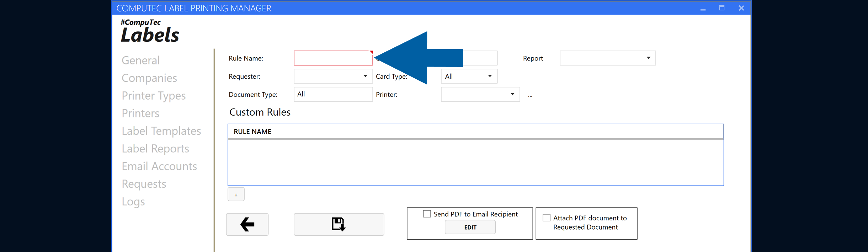The height and width of the screenshot is (252, 868).
Task: Go to Companies section
Action: (149, 78)
